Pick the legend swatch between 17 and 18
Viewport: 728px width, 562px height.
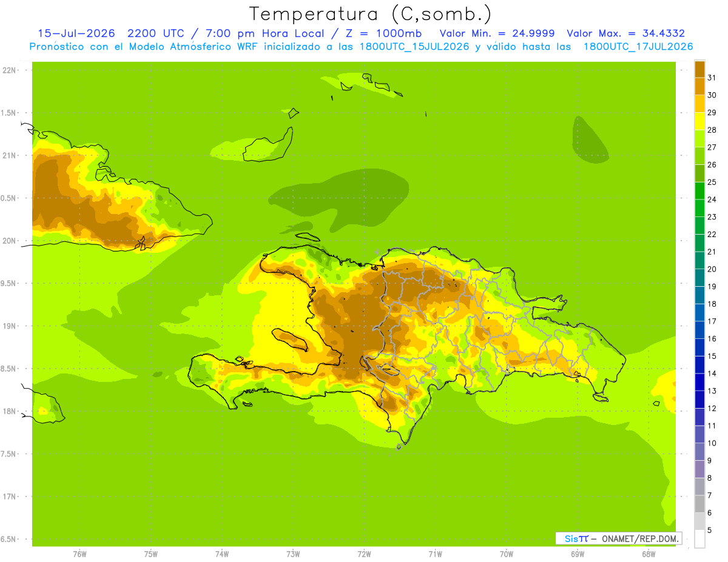699,312
